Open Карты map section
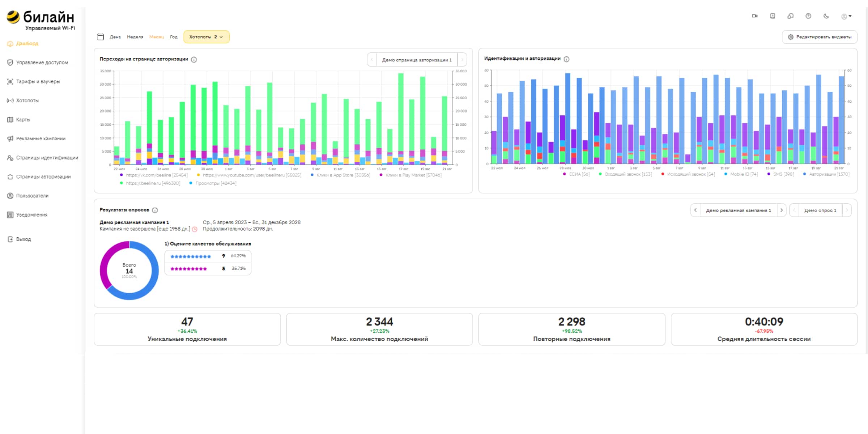This screenshot has height=434, width=868. point(18,120)
